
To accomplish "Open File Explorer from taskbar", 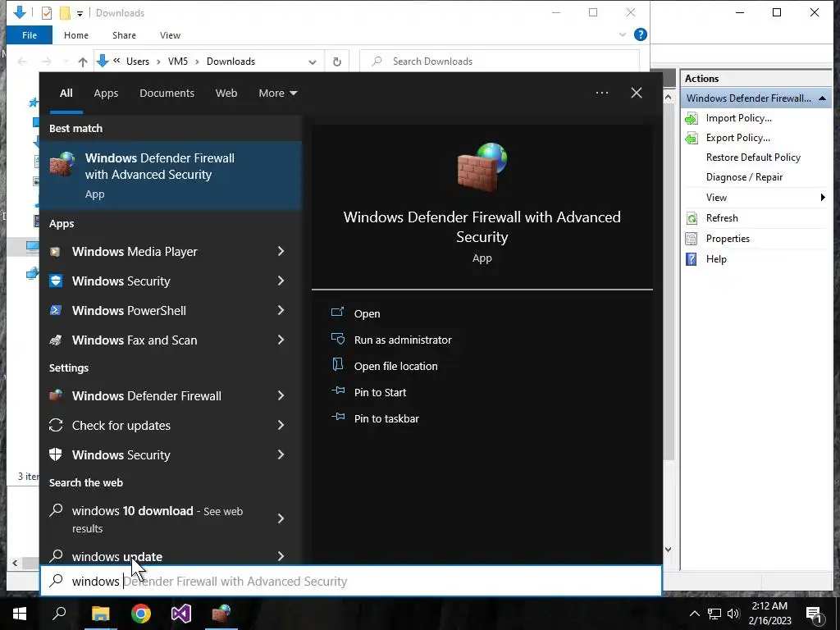I will [x=100, y=614].
